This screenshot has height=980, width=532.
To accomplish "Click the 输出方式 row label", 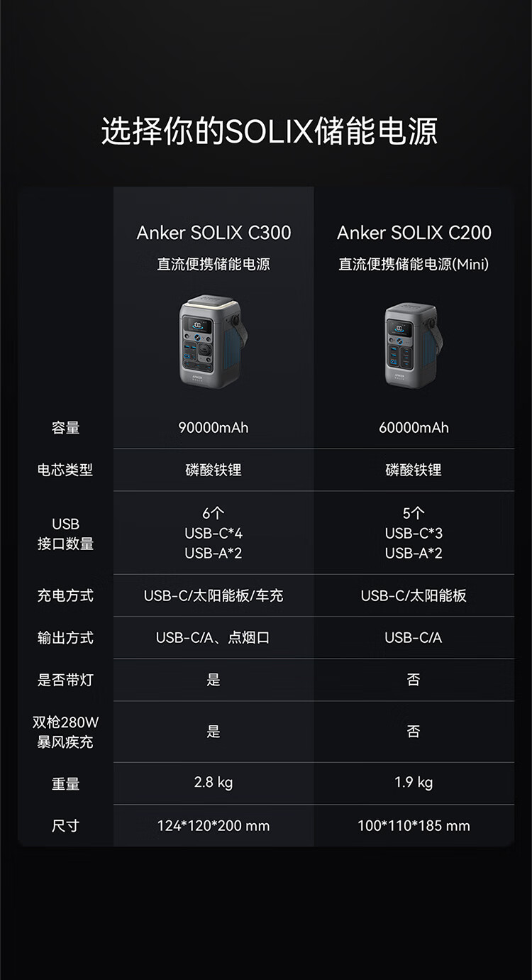I will [65, 638].
